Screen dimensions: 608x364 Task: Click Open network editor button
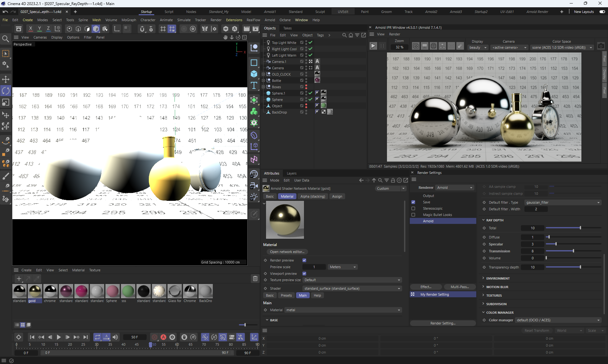[287, 252]
